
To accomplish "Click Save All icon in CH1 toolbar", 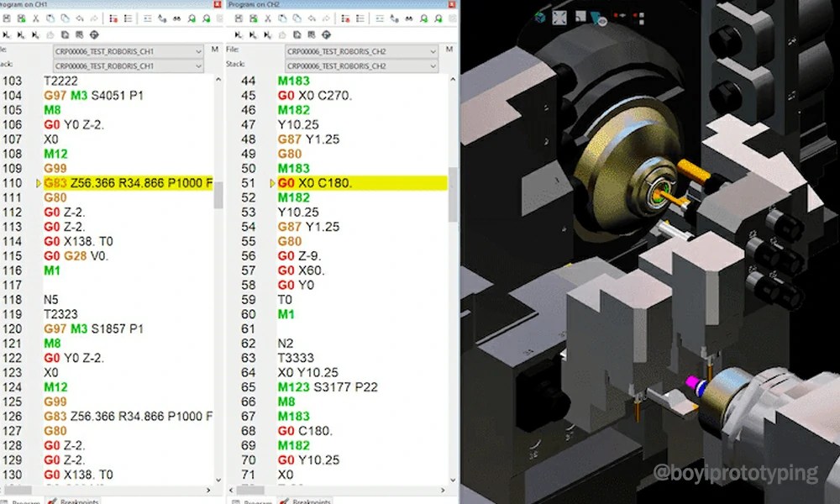I will (x=22, y=18).
